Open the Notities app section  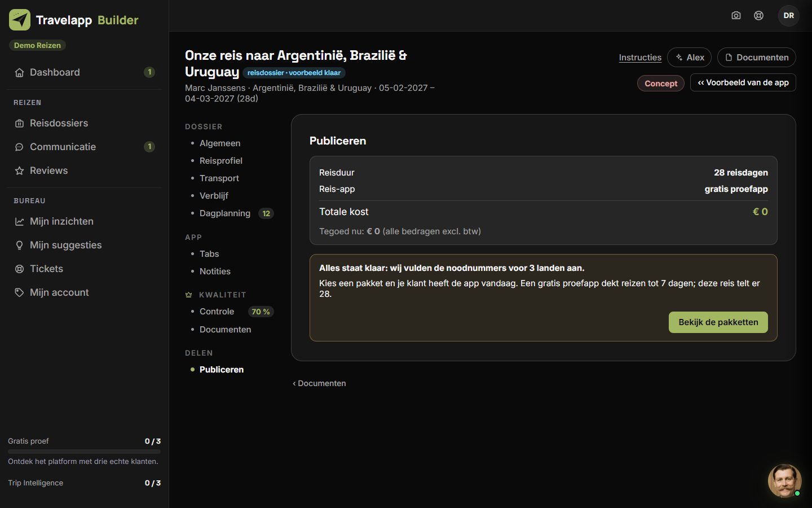[215, 271]
